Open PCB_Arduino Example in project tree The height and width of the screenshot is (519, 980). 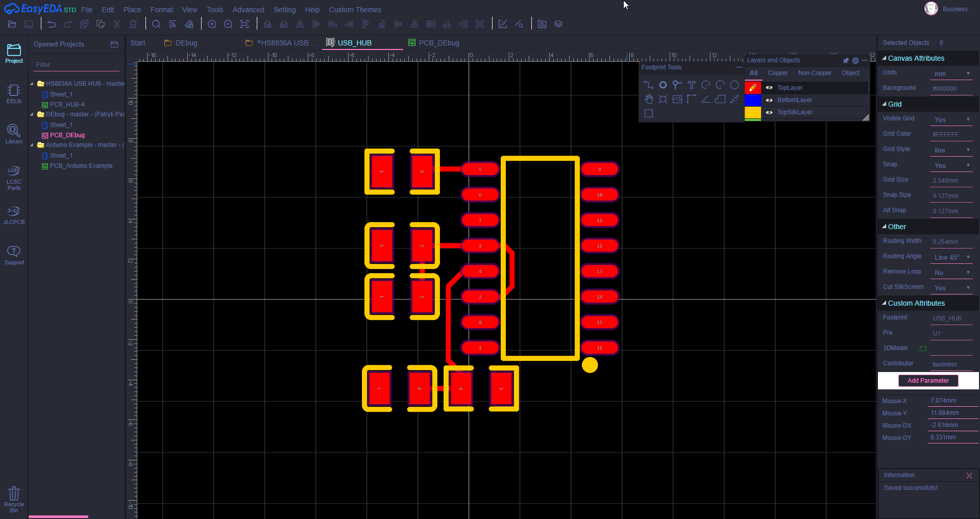tap(81, 166)
